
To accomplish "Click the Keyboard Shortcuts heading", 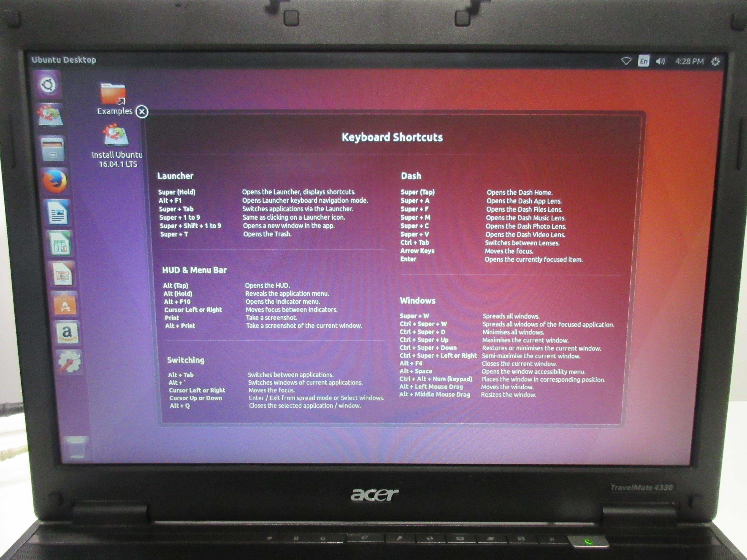I will pos(392,137).
